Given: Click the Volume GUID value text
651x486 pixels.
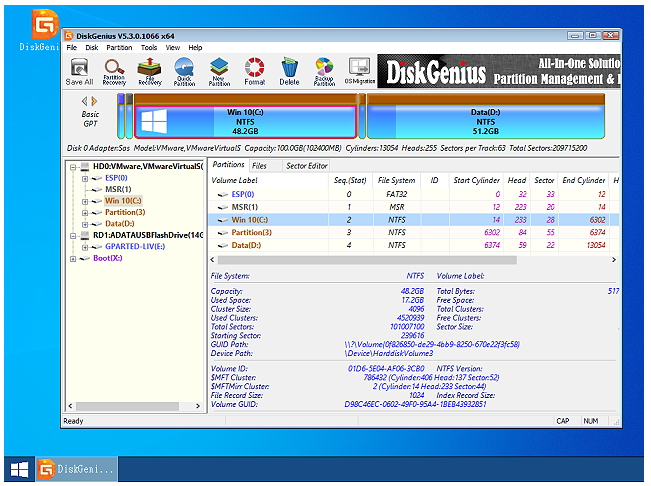Looking at the screenshot, I should pyautogui.click(x=415, y=404).
